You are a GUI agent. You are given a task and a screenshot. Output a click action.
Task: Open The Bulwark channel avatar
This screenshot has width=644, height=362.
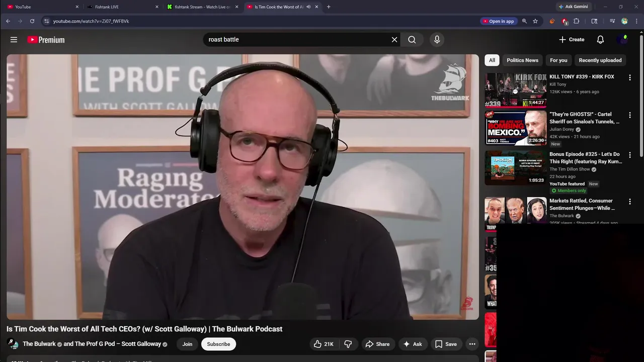(x=13, y=344)
